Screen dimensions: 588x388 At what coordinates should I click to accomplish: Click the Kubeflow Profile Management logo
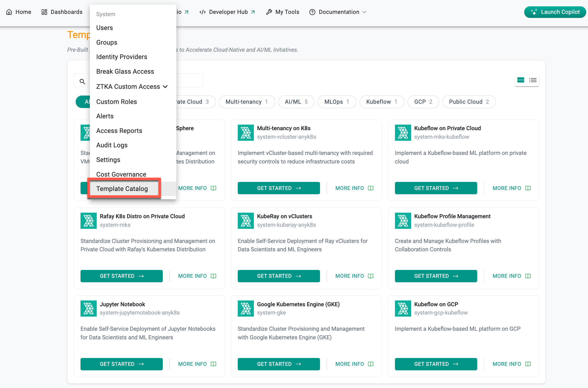click(x=403, y=221)
